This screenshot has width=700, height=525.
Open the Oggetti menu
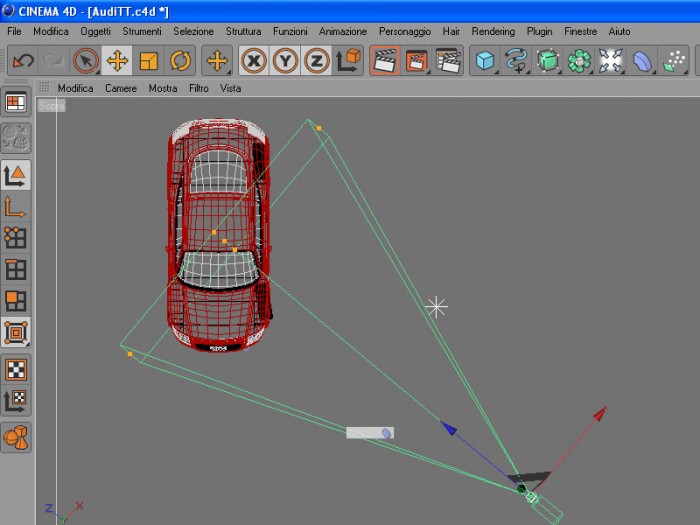[96, 31]
